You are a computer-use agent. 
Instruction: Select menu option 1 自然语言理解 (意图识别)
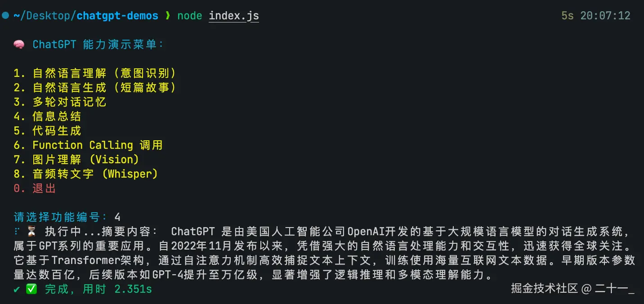point(95,73)
